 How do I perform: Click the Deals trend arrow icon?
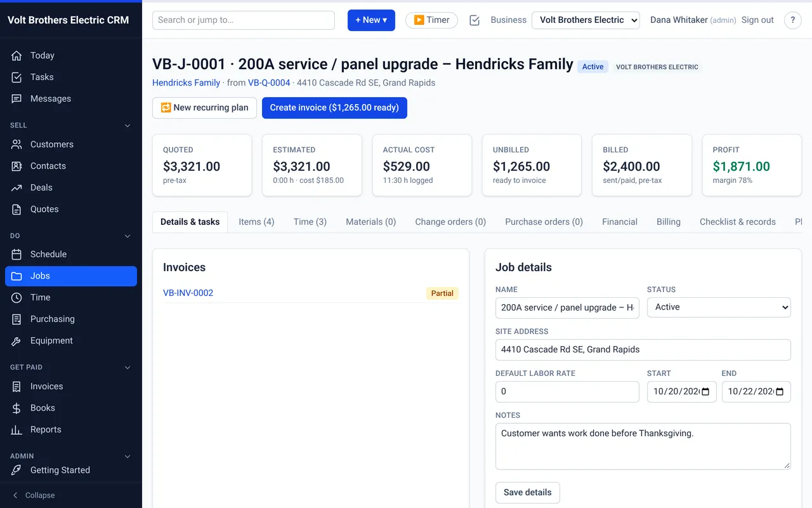[17, 187]
